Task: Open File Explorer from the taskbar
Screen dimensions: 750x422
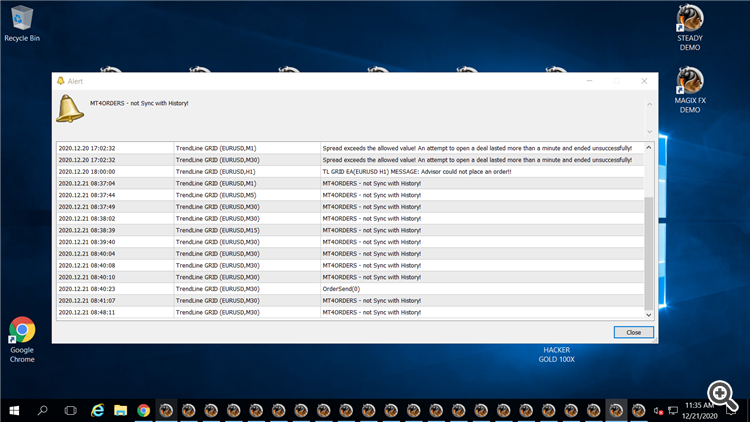Action: tap(121, 411)
